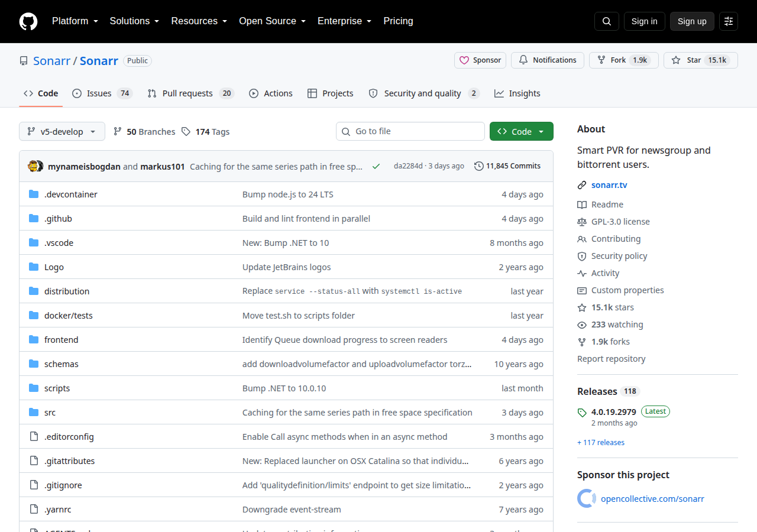Image resolution: width=757 pixels, height=532 pixels.
Task: Open commit 'Bump .NET to 10.0.10'
Action: [284, 388]
